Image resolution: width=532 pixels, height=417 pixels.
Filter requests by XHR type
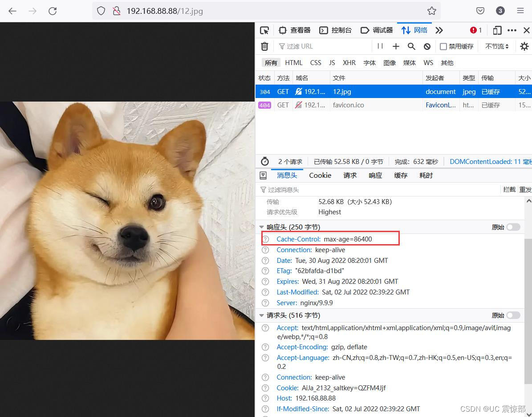coord(349,62)
